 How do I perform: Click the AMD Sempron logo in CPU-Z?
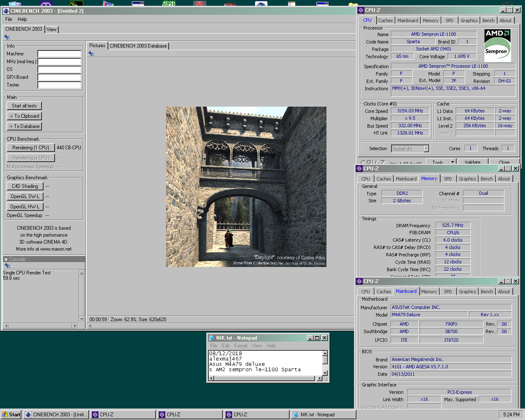(x=497, y=45)
